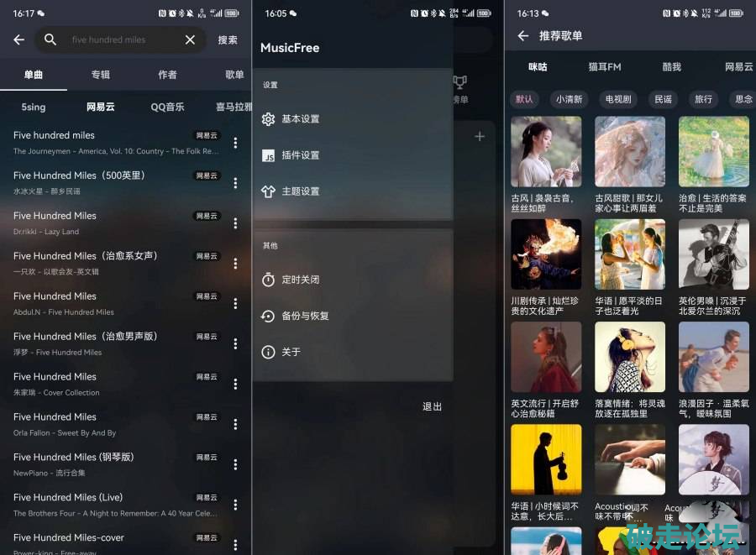Image resolution: width=756 pixels, height=555 pixels.
Task: Select the 小清新 filter chip
Action: tap(569, 99)
